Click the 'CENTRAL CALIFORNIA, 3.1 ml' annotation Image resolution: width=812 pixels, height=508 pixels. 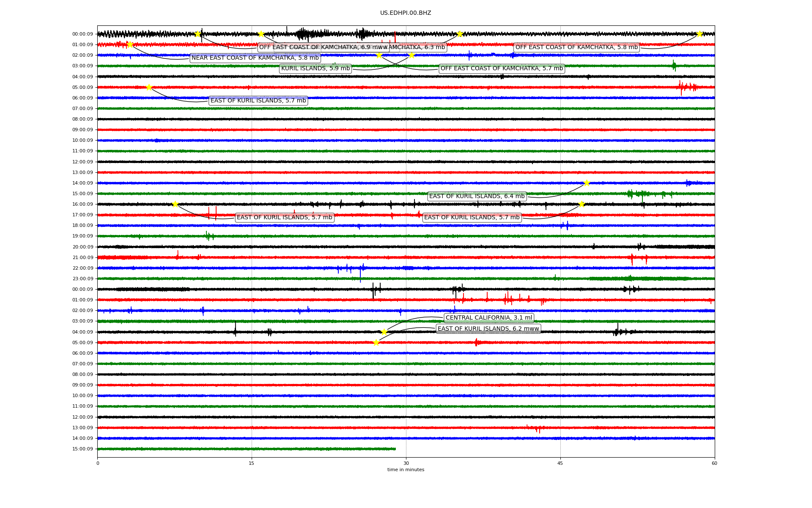(x=489, y=318)
